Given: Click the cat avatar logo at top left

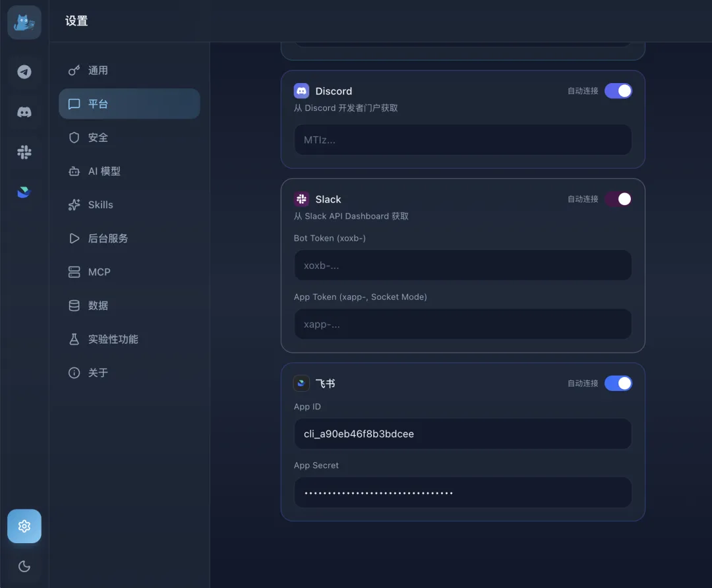Looking at the screenshot, I should 24,22.
